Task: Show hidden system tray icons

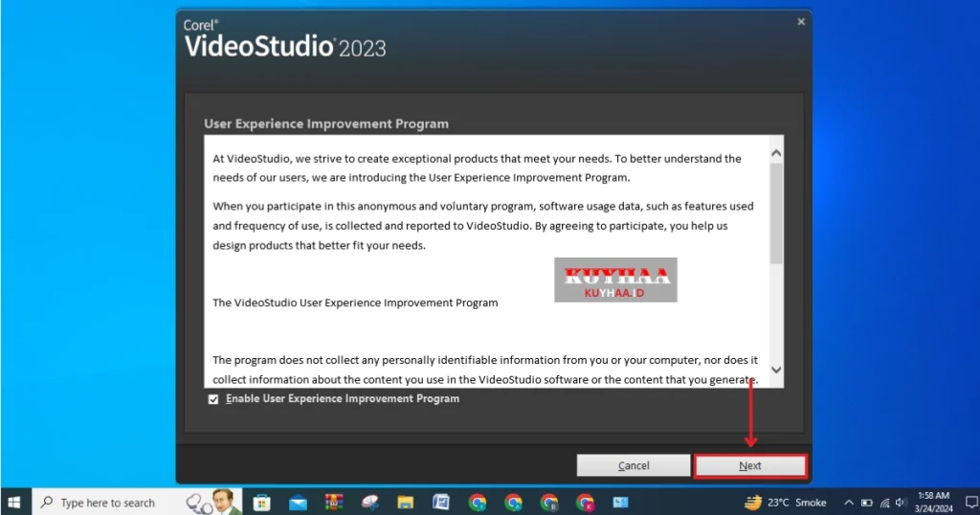Action: pyautogui.click(x=848, y=503)
